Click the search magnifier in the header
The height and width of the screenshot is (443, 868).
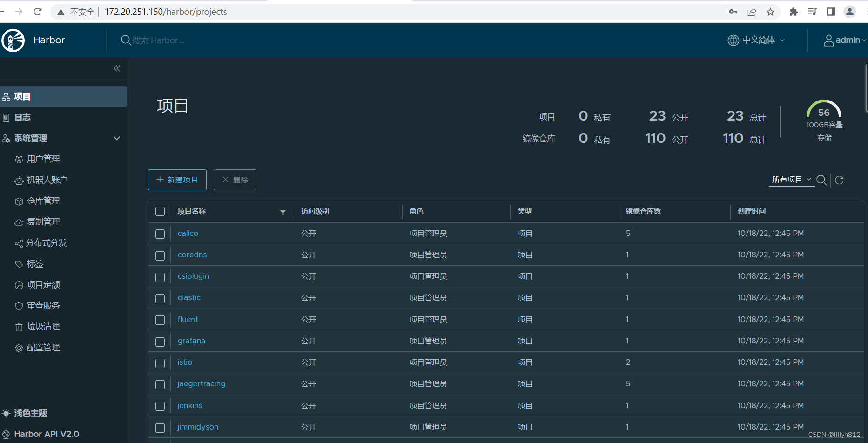click(126, 40)
